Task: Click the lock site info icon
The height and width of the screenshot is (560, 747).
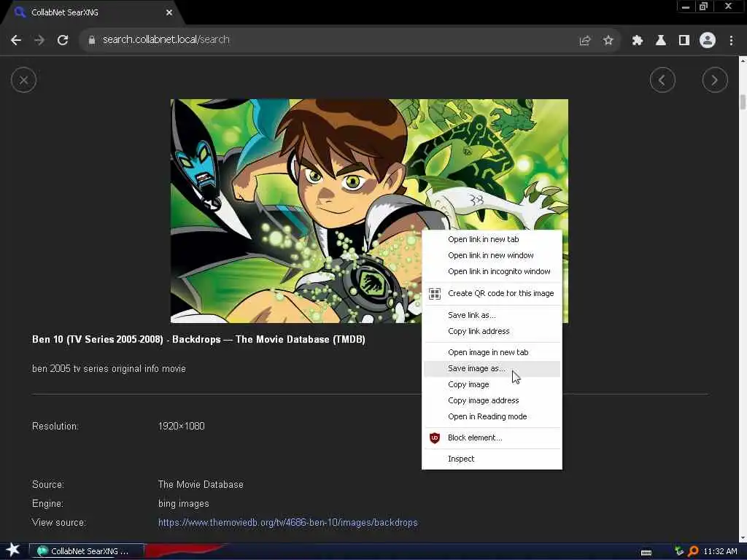Action: (92, 40)
